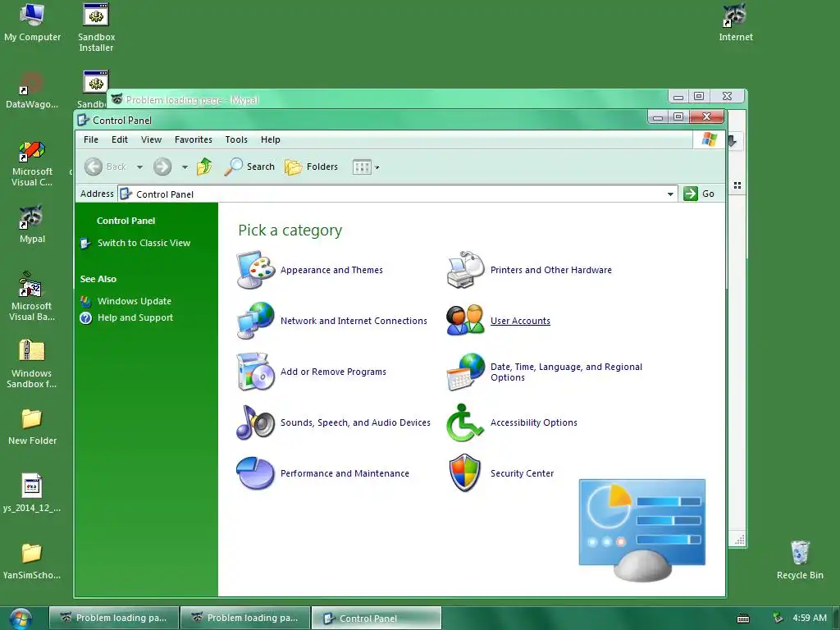Click the Control Panel taskbar button

click(x=377, y=618)
